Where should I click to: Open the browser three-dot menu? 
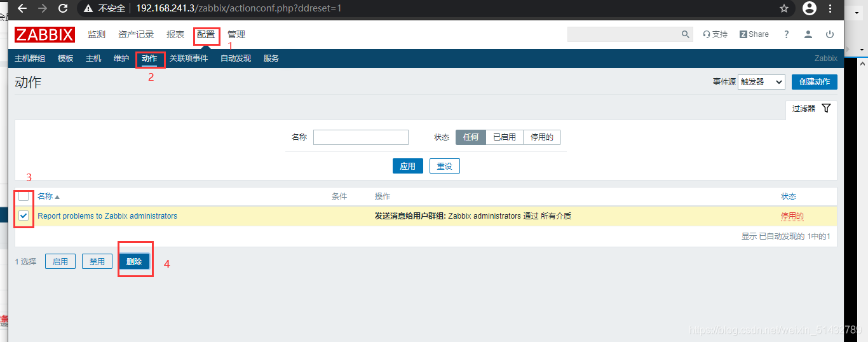coord(830,8)
